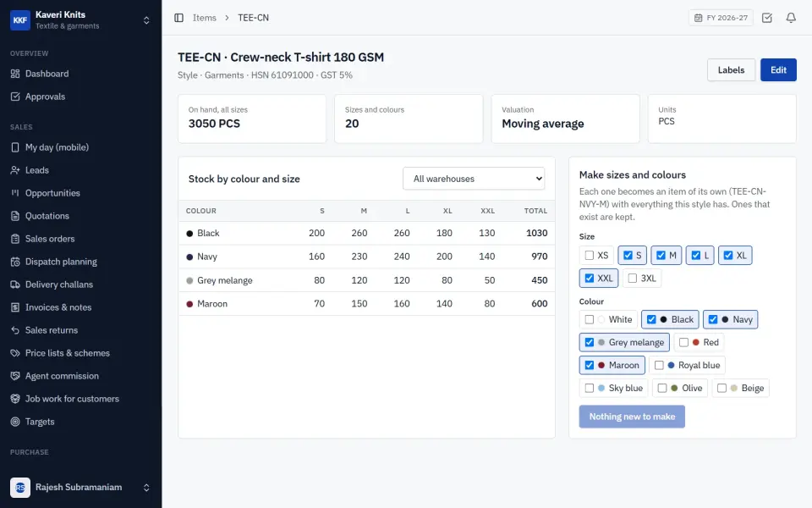Click the Sales orders clipboard icon
Image resolution: width=812 pixels, height=508 pixels.
15,239
